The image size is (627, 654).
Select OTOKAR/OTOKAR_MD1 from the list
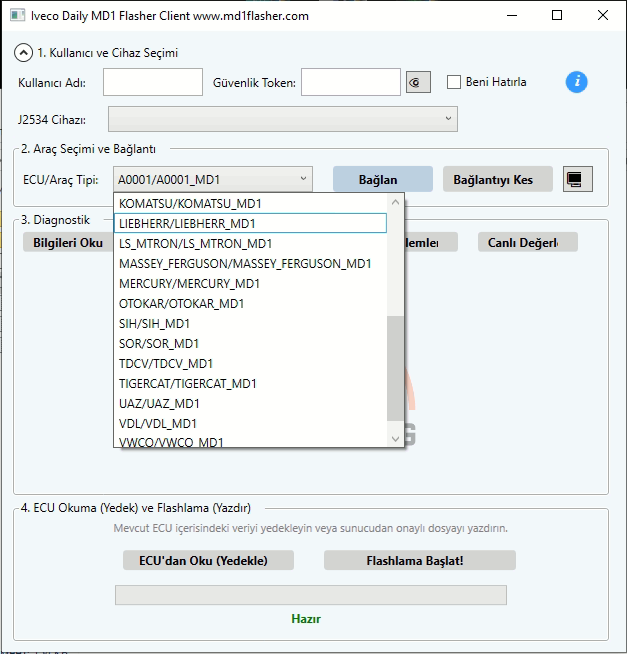click(x=250, y=303)
